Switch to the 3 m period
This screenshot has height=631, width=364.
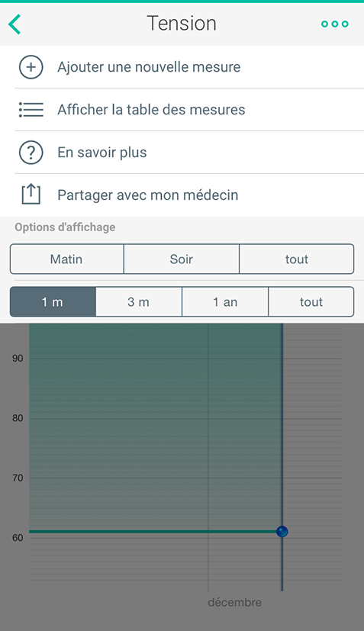[139, 302]
